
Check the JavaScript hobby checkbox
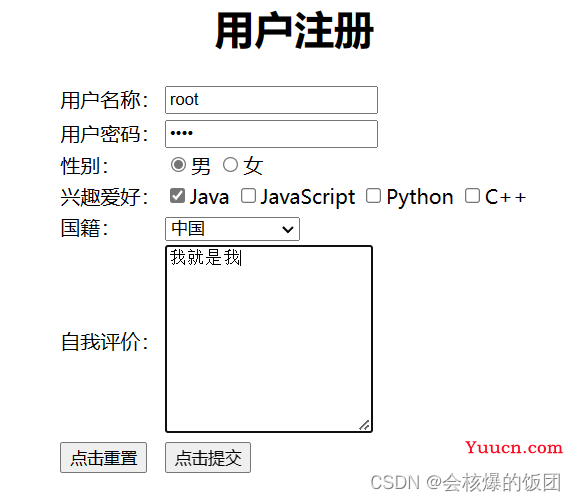[248, 196]
